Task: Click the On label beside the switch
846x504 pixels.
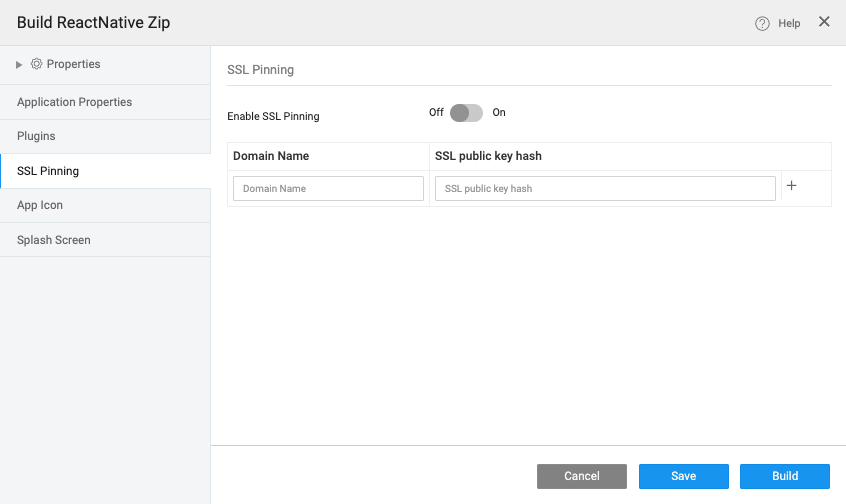Action: click(499, 113)
